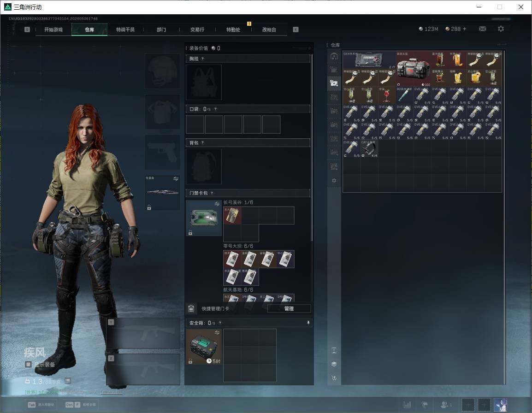Click the warehouse panel scrollbar
Viewport: 532px width, 413px height.
pos(504,217)
